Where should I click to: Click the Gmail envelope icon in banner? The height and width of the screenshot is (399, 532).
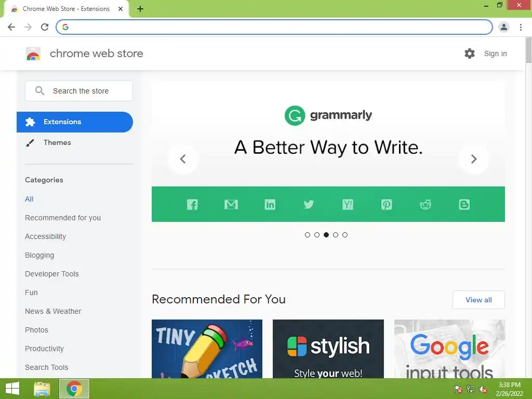tap(231, 205)
